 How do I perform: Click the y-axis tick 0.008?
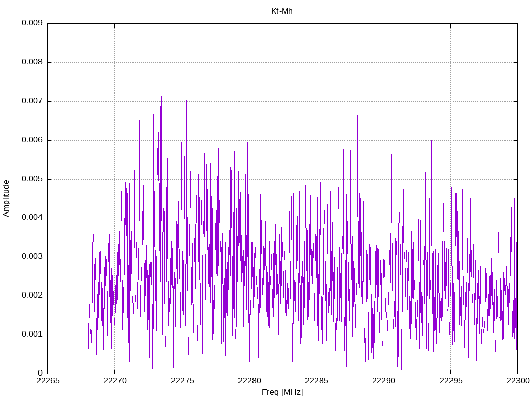(32, 62)
